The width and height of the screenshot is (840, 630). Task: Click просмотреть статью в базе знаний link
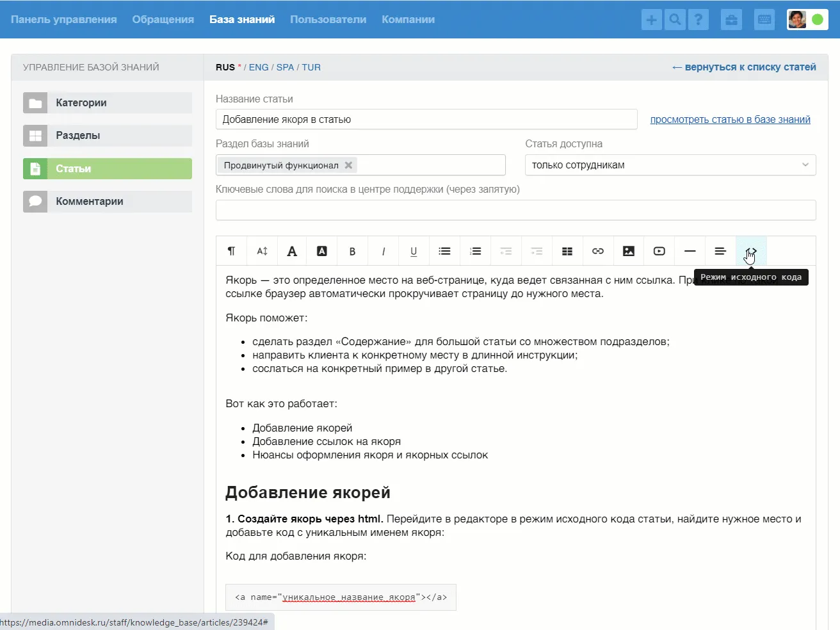tap(731, 120)
